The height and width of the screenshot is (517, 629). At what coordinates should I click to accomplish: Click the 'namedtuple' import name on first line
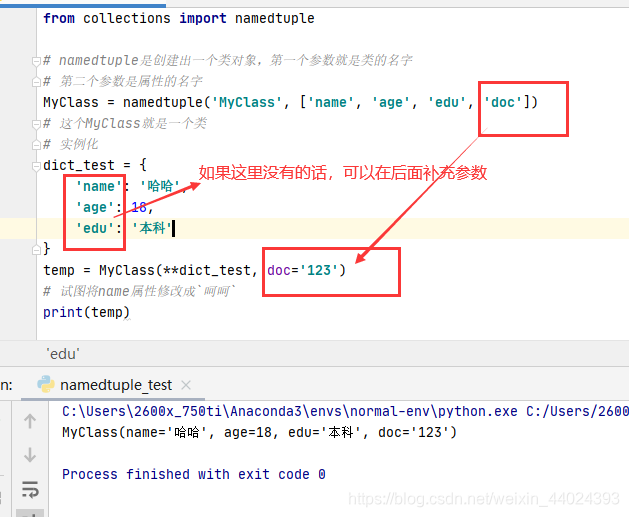point(274,18)
